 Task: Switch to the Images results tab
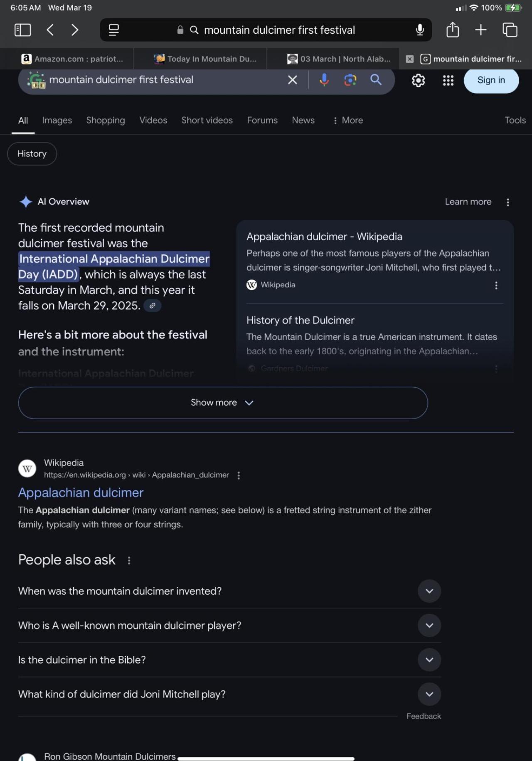click(57, 120)
